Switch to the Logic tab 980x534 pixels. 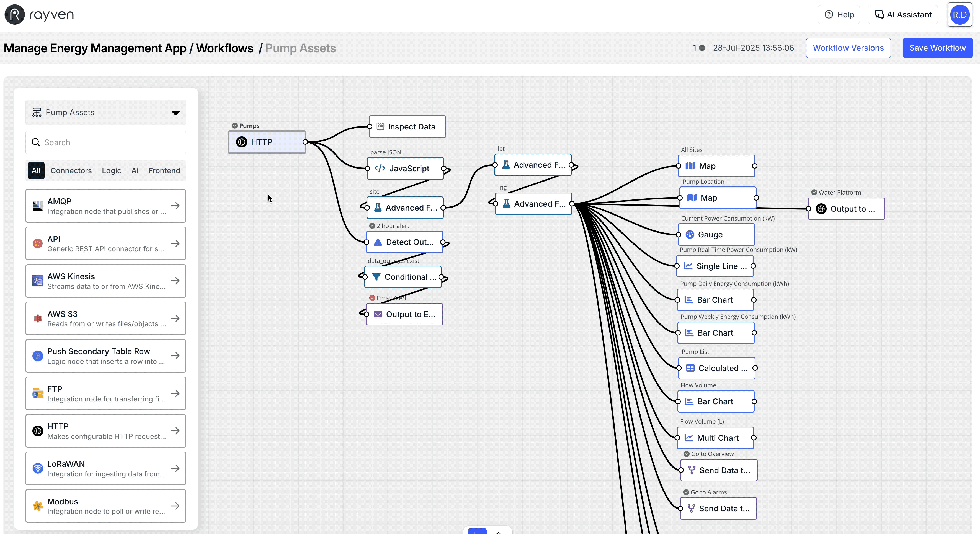click(112, 170)
